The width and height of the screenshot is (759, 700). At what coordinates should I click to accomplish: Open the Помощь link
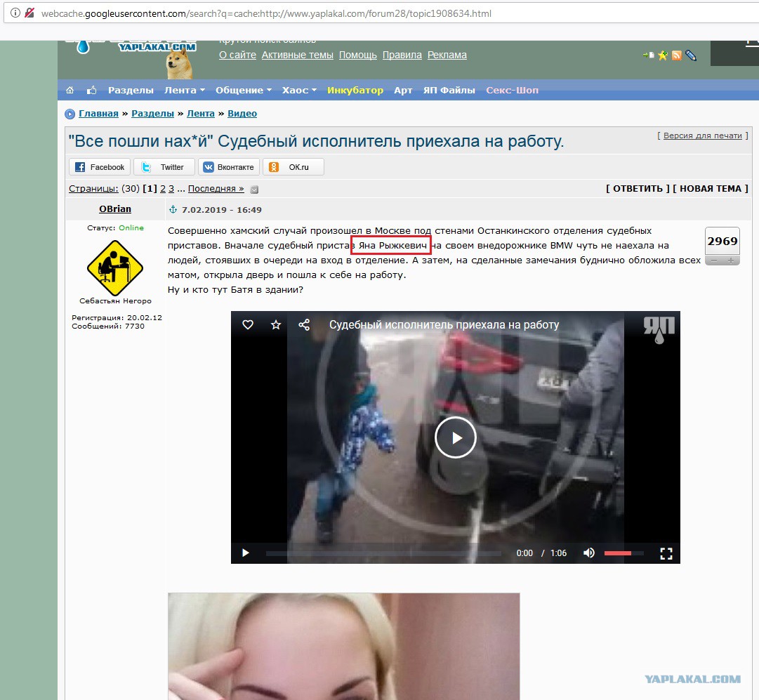click(357, 55)
